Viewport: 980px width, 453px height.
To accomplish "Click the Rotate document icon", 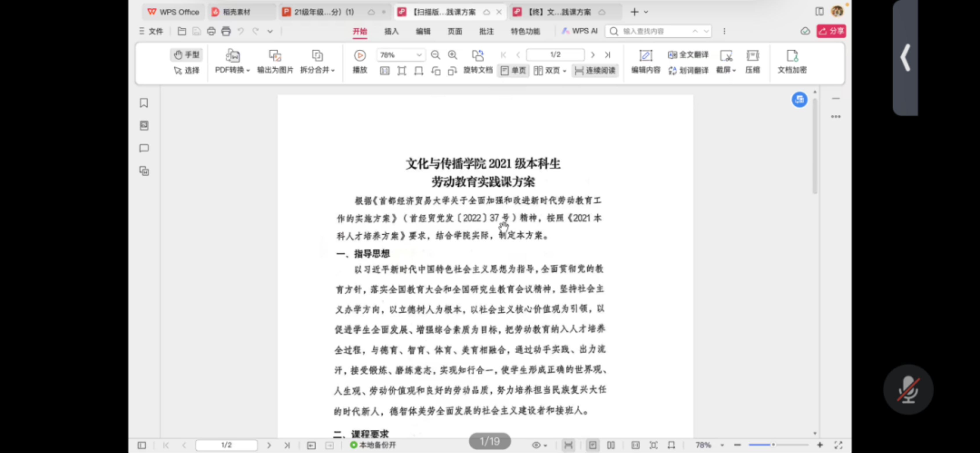I will point(477,55).
